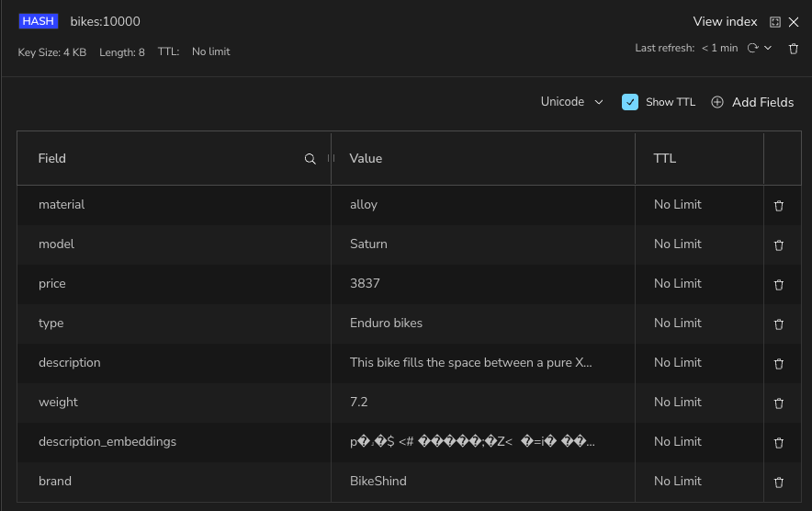812x511 pixels.
Task: Click the description_embeddings field name
Action: click(x=107, y=441)
